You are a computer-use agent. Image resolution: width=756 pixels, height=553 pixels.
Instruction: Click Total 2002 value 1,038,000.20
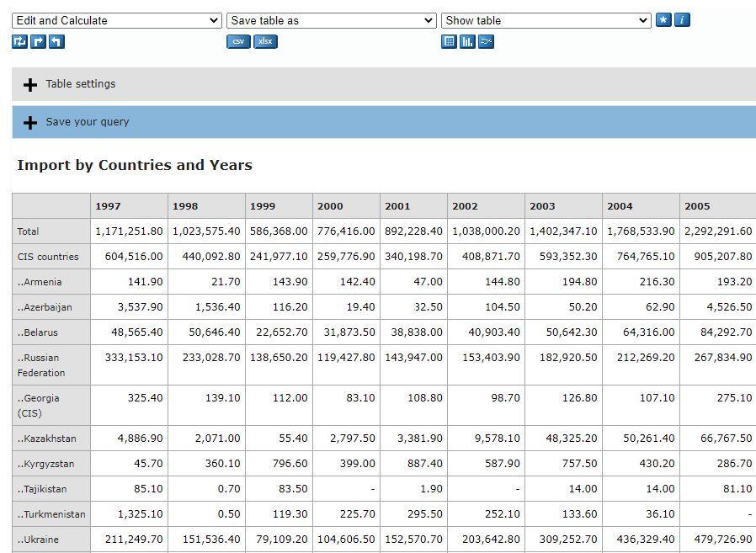point(486,231)
